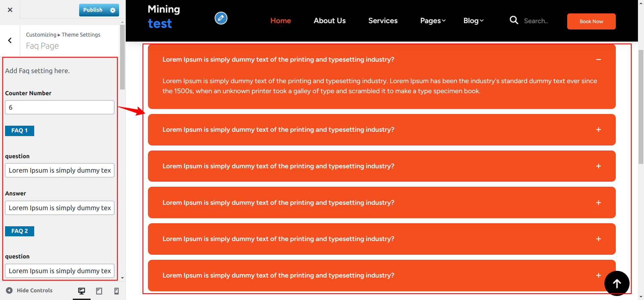Expand the second FAQ accordion item

point(598,130)
